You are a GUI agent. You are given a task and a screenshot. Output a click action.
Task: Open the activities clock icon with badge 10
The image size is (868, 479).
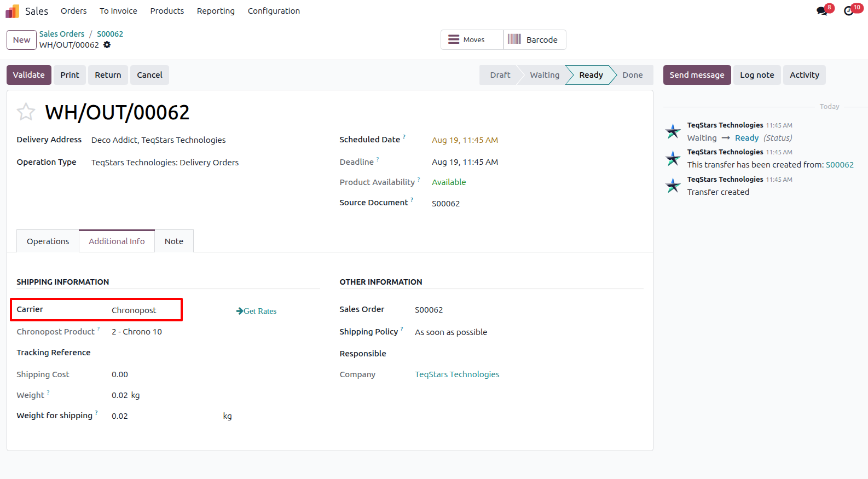click(x=849, y=11)
